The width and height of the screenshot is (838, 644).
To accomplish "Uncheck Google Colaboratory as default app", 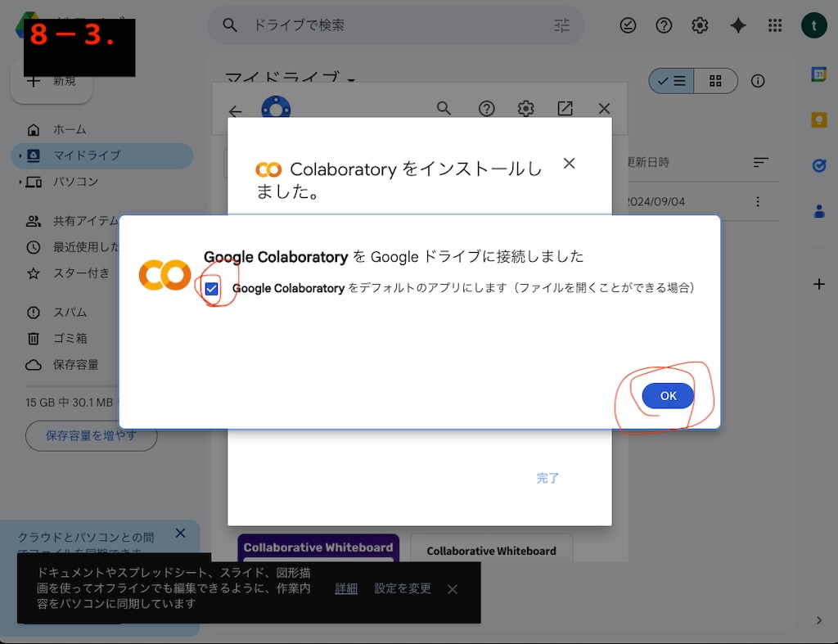I will [213, 288].
